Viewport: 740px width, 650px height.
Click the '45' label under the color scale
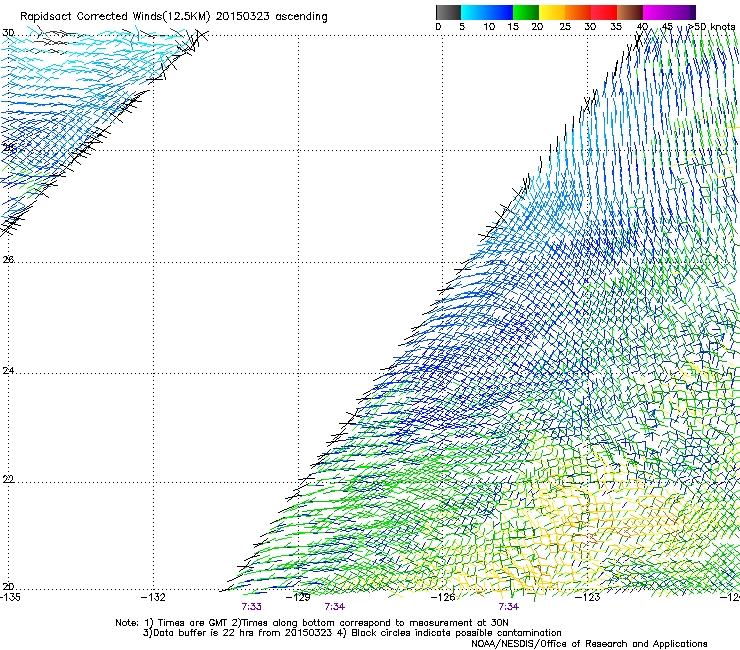[667, 27]
